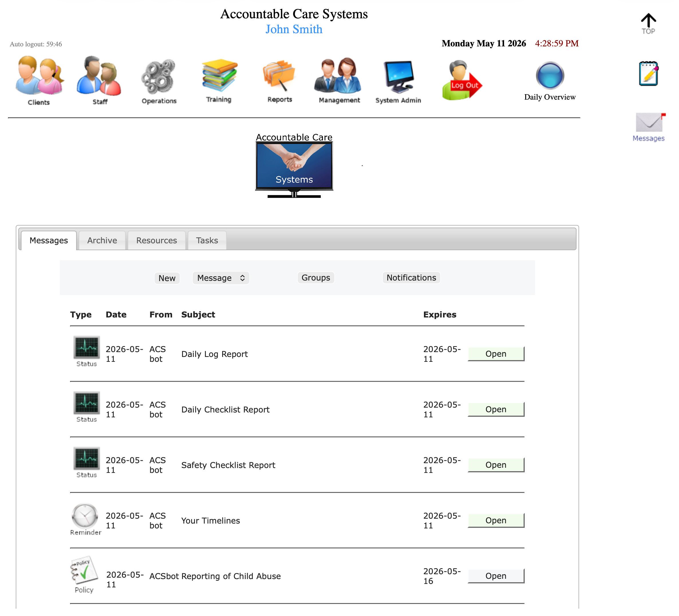The image size is (679, 616).
Task: Click the Type column header
Action: [x=81, y=315]
